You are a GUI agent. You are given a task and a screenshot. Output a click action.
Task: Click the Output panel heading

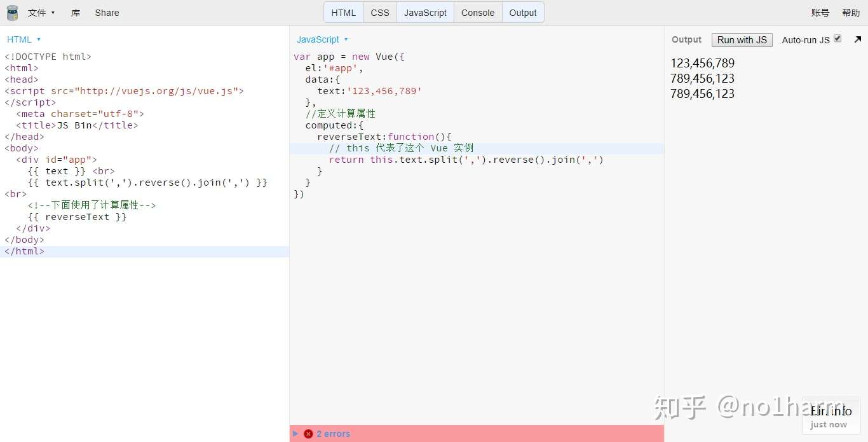pyautogui.click(x=686, y=39)
